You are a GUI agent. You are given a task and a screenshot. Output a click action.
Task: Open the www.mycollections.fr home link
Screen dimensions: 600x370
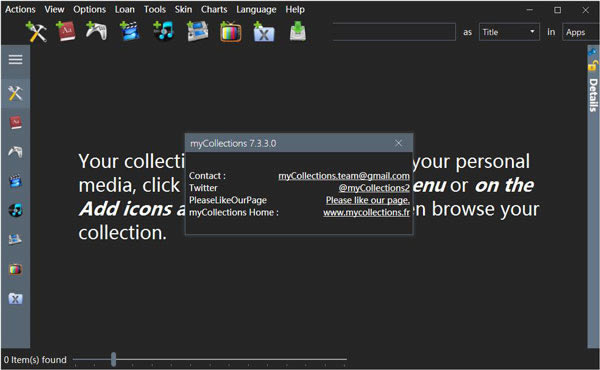[x=366, y=212]
